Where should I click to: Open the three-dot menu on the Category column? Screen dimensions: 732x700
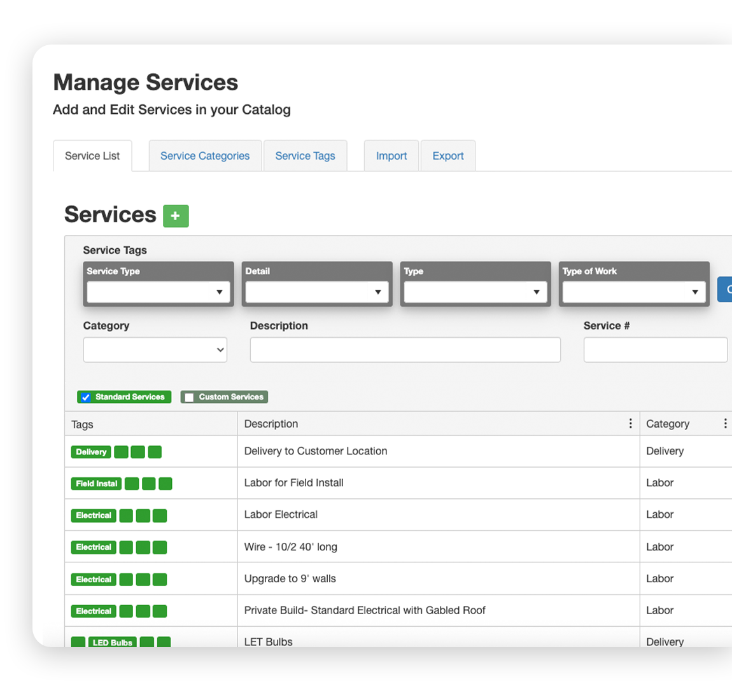(725, 423)
